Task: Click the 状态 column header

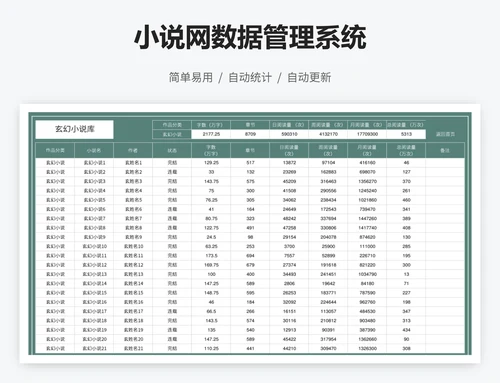Action: 172,150
